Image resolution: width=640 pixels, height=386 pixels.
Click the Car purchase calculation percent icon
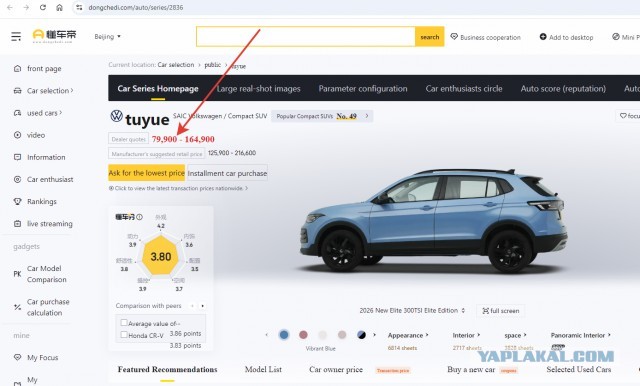pyautogui.click(x=17, y=307)
